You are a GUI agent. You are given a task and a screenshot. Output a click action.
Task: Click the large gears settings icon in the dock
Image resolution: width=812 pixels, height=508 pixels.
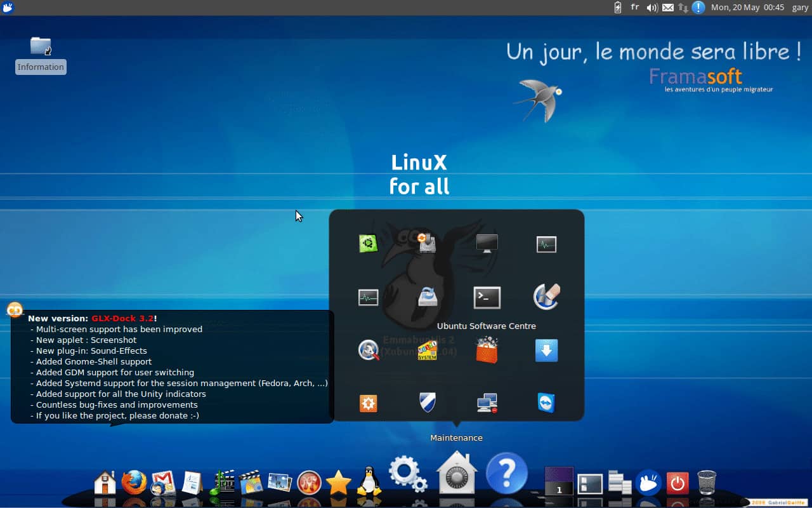click(x=408, y=474)
